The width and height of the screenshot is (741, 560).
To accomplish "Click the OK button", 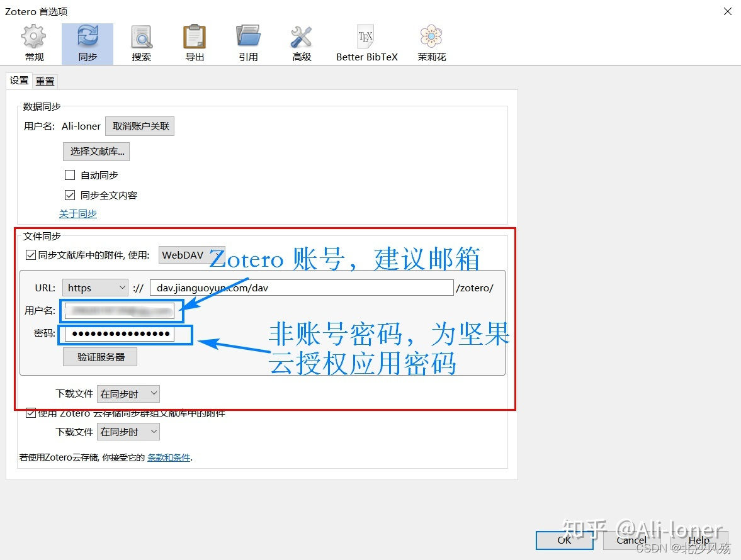I will click(564, 540).
